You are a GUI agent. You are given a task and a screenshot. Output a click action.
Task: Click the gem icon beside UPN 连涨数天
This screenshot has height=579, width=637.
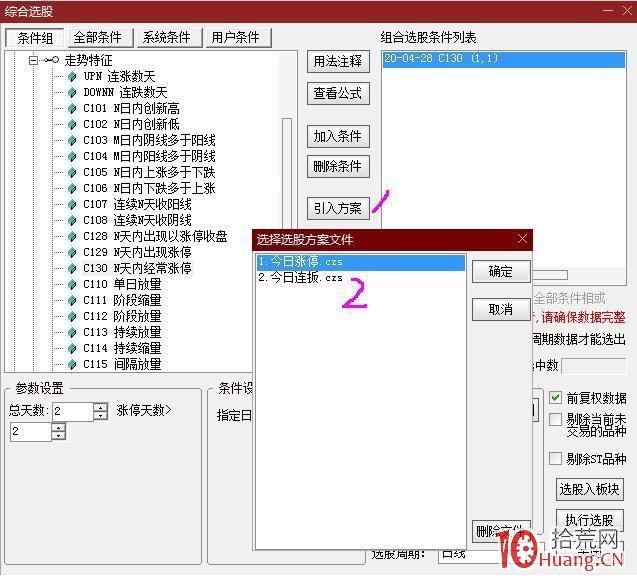click(72, 76)
